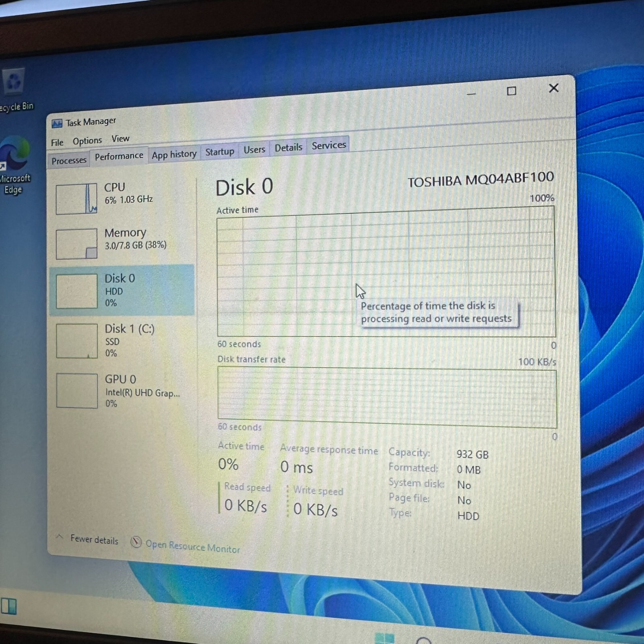Click the Active time graph area
Viewport: 644px width, 644px height.
point(386,272)
